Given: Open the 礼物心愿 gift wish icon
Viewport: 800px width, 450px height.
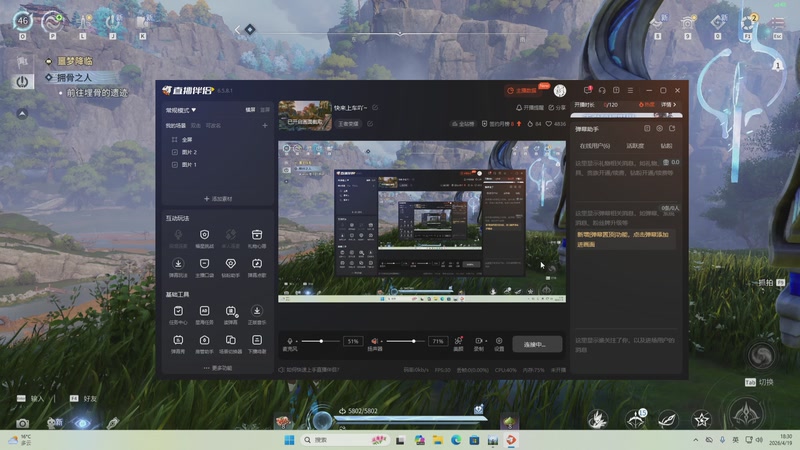Looking at the screenshot, I should point(257,238).
